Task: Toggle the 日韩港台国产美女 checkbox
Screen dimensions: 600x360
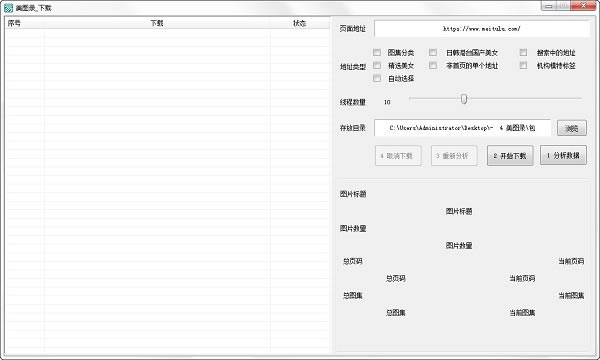Action: pyautogui.click(x=433, y=52)
